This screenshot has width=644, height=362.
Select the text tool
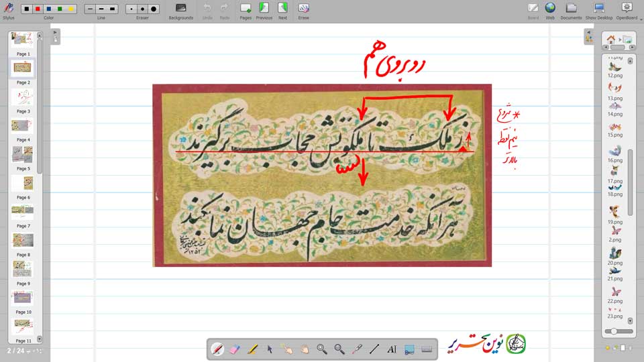pos(392,349)
